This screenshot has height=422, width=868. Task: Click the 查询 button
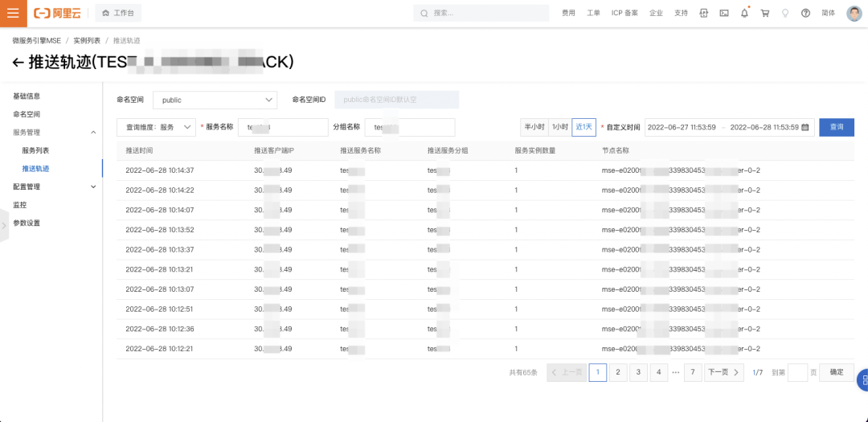pyautogui.click(x=837, y=127)
